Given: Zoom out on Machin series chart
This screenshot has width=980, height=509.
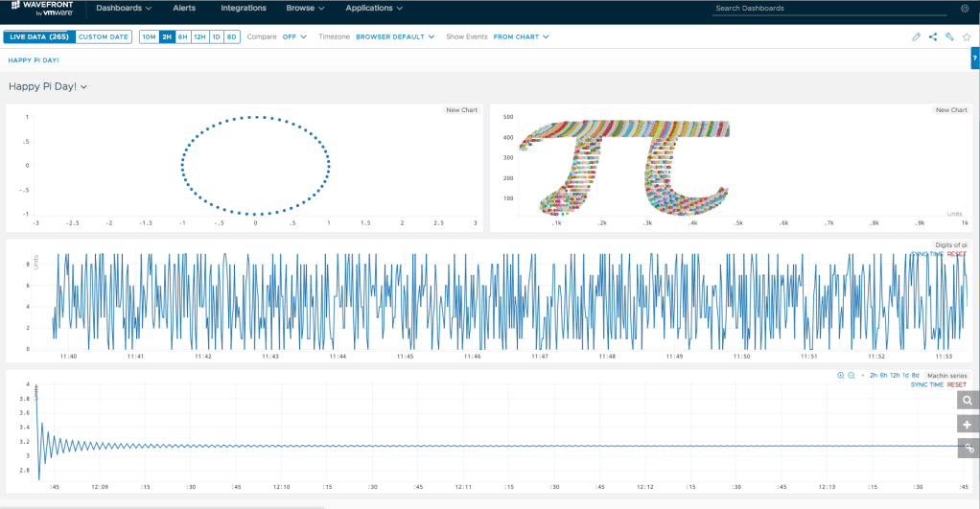Looking at the screenshot, I should (x=852, y=376).
